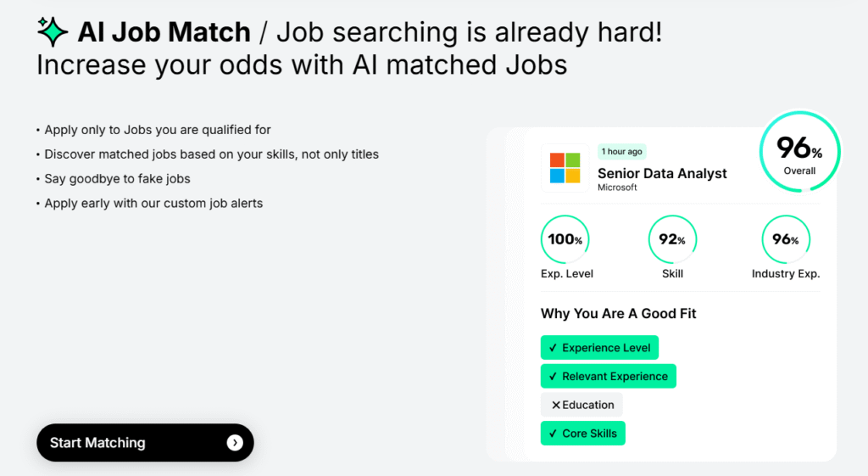Click the AI sparkle star icon

(x=53, y=31)
